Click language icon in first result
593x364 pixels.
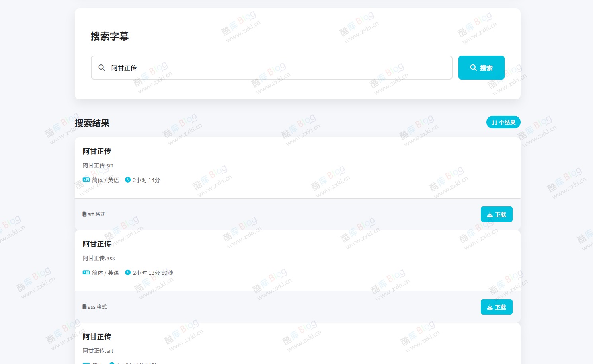[x=86, y=180]
